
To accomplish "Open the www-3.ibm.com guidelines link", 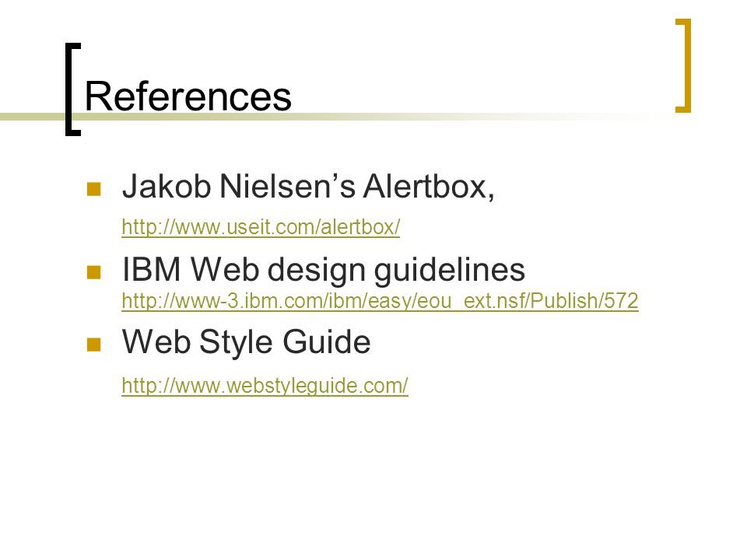I will click(x=380, y=301).
